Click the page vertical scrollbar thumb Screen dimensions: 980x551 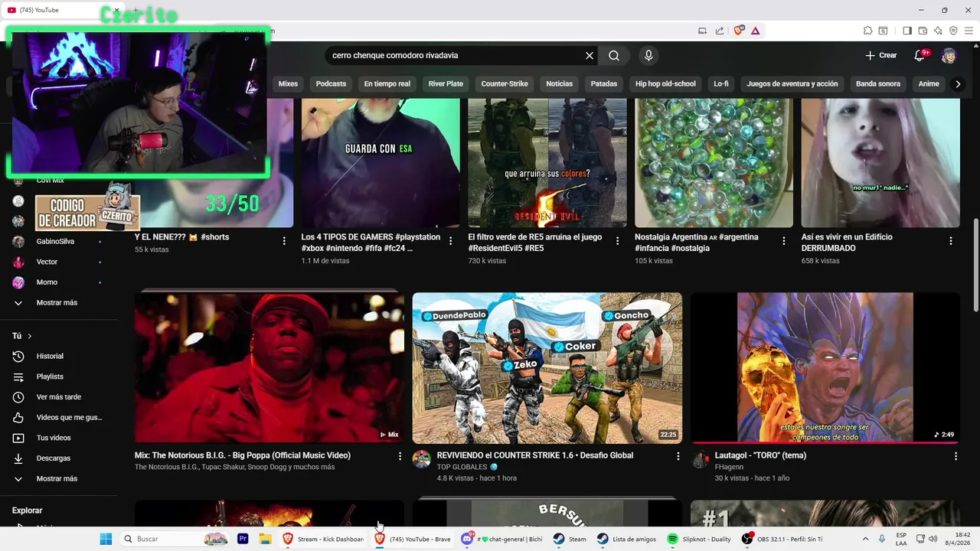(975, 265)
